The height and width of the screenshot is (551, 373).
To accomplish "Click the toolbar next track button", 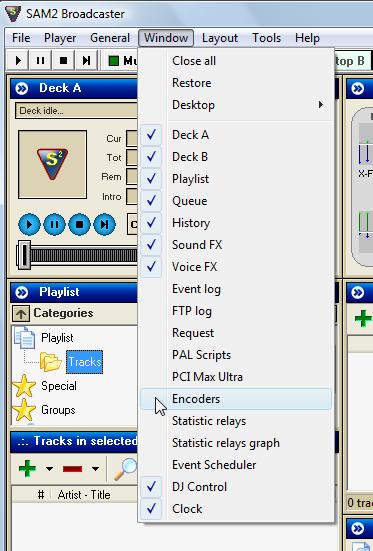I will (x=86, y=61).
